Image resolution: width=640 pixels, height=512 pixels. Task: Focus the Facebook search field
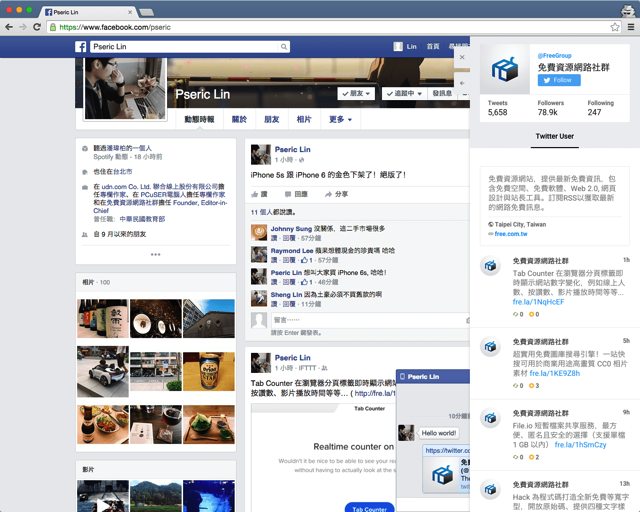pyautogui.click(x=185, y=47)
